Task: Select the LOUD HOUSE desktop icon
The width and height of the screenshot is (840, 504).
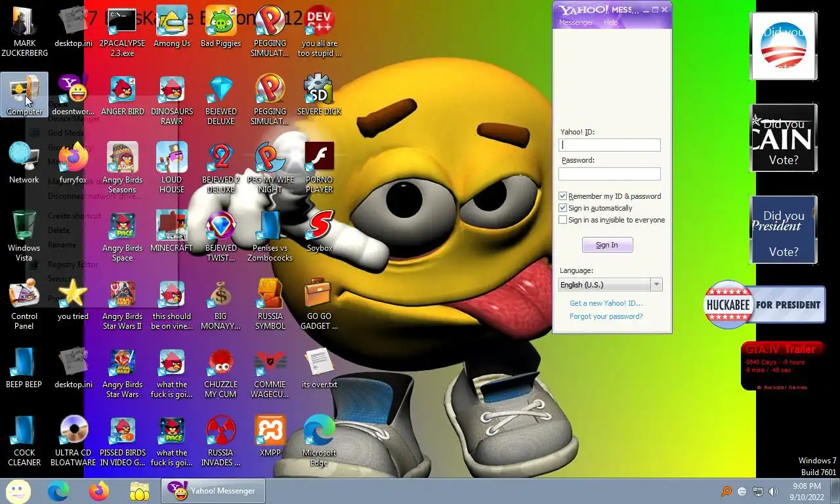Action: 172,168
